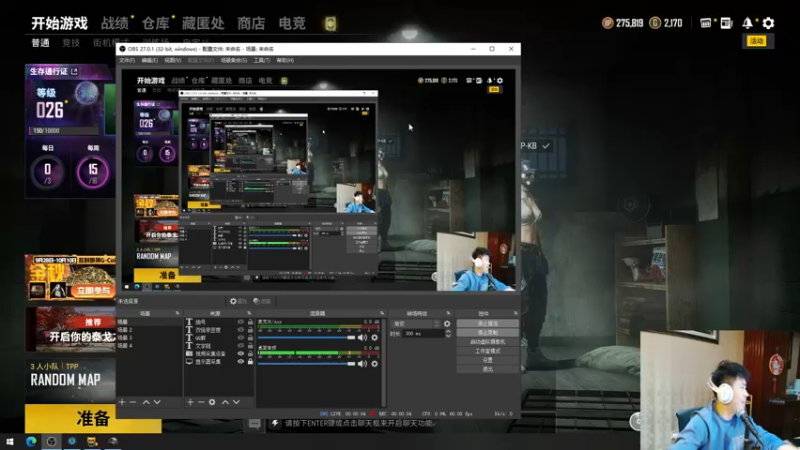Image resolution: width=800 pixels, height=450 pixels.
Task: Open source properties gear in sources toolbar
Action: 212,402
